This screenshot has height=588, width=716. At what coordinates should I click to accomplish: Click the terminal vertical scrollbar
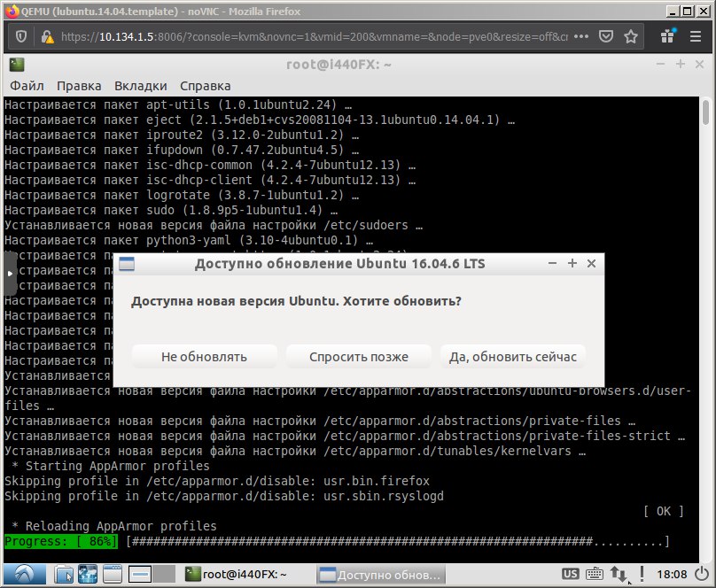pos(705,112)
